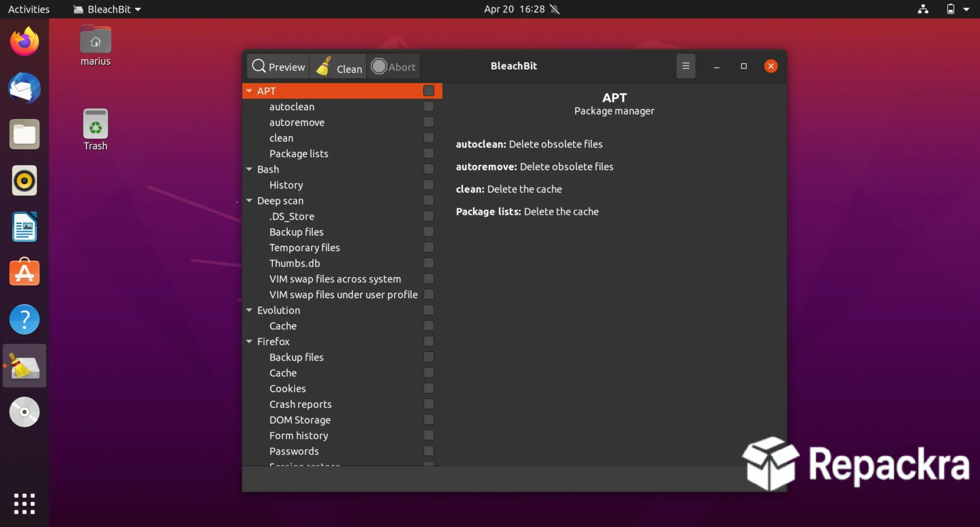This screenshot has width=980, height=527.
Task: Open Activities overview
Action: coord(29,9)
